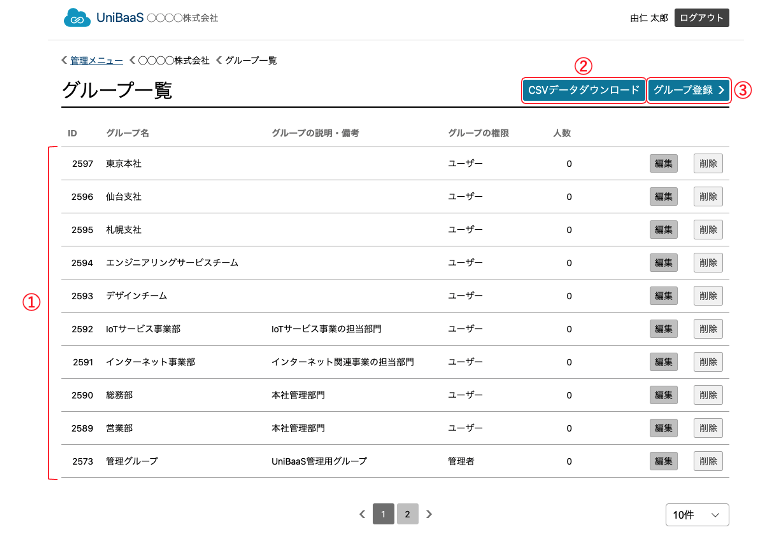Edit the IoTサービス事業部 group
The width and height of the screenshot is (759, 537).
click(664, 329)
